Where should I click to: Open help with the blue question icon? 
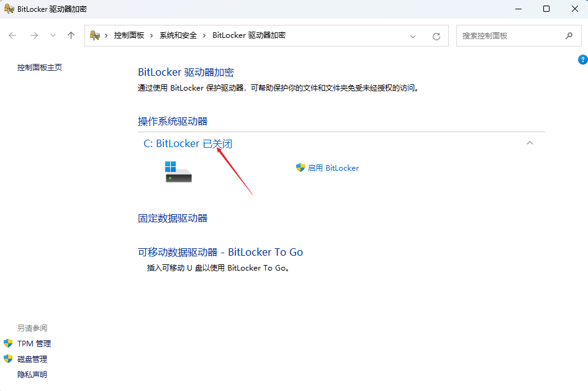click(x=583, y=60)
